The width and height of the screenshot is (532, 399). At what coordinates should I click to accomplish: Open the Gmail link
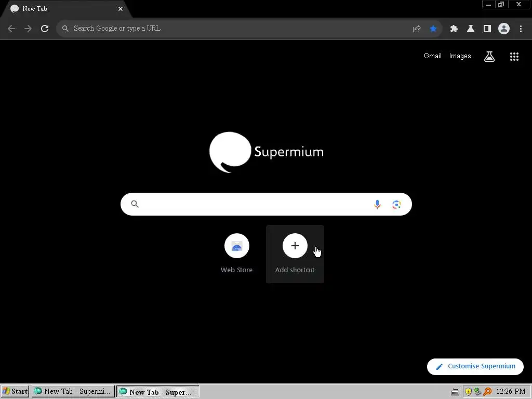tap(433, 56)
